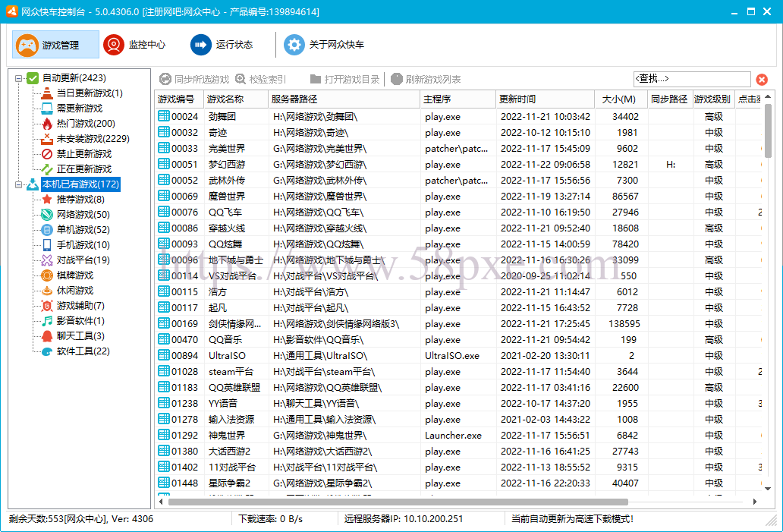Select the 热门游戏(200) tree item

[x=86, y=124]
